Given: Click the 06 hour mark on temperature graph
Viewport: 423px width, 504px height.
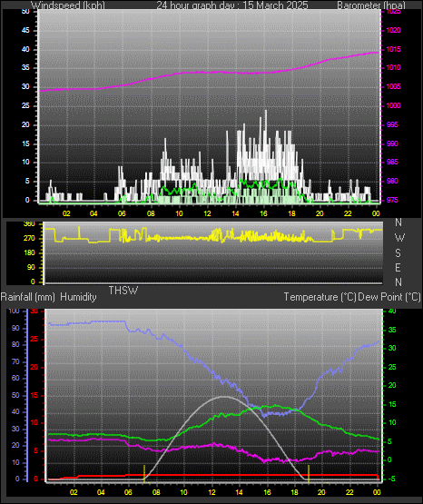Looking at the screenshot, I should 128,492.
